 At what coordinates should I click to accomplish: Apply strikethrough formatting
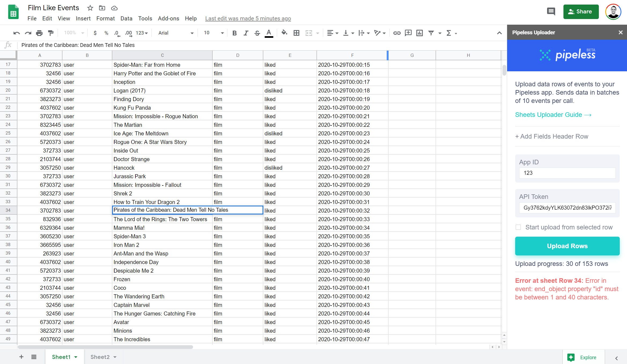(x=257, y=33)
